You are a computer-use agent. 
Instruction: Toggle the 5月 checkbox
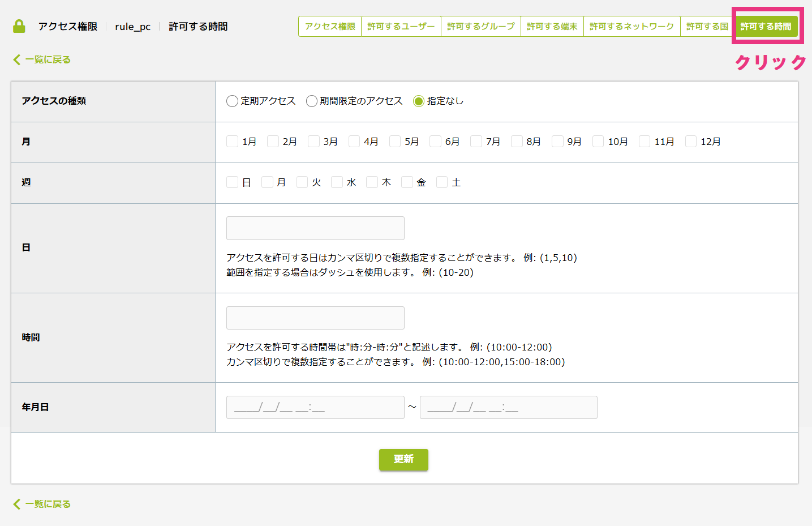point(395,141)
